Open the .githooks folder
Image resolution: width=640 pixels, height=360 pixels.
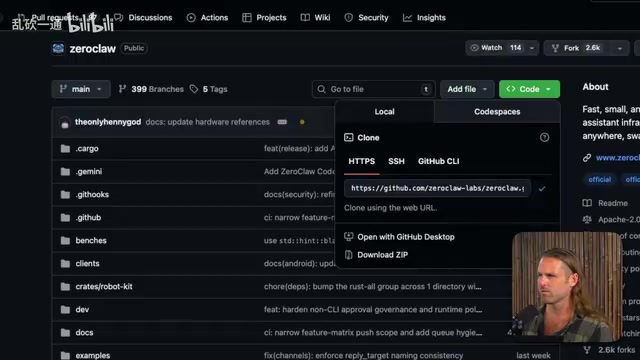click(92, 194)
